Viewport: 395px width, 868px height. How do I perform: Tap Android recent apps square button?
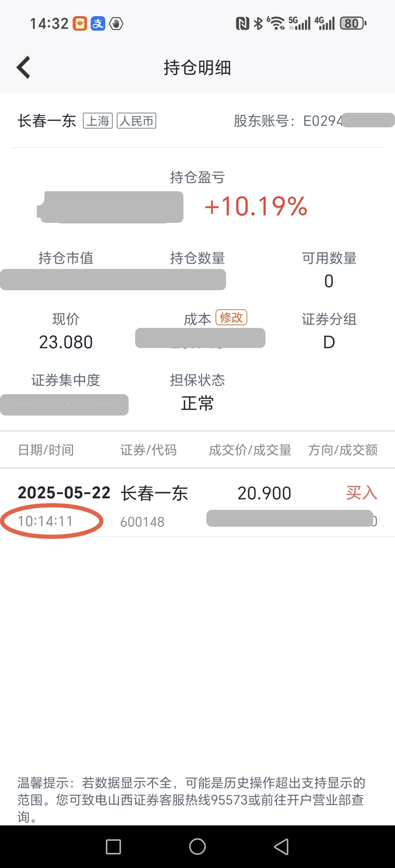(x=114, y=846)
